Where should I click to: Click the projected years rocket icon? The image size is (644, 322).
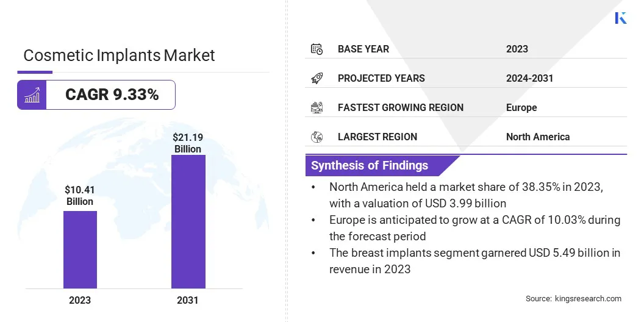(317, 78)
